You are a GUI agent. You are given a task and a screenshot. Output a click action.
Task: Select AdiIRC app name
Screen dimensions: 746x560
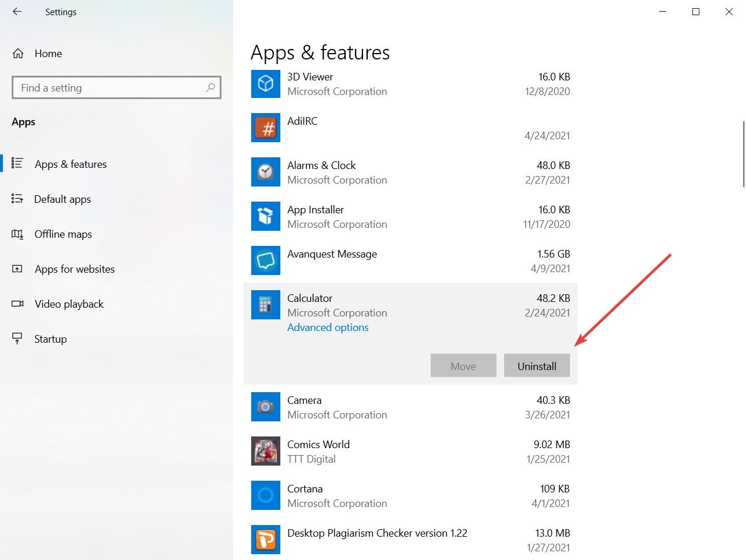coord(302,121)
